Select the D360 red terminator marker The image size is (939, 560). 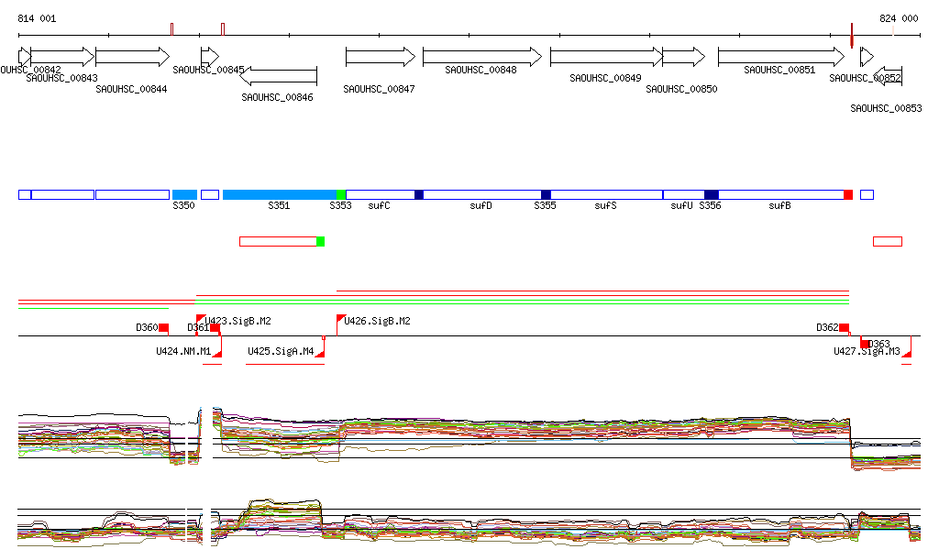tap(163, 328)
